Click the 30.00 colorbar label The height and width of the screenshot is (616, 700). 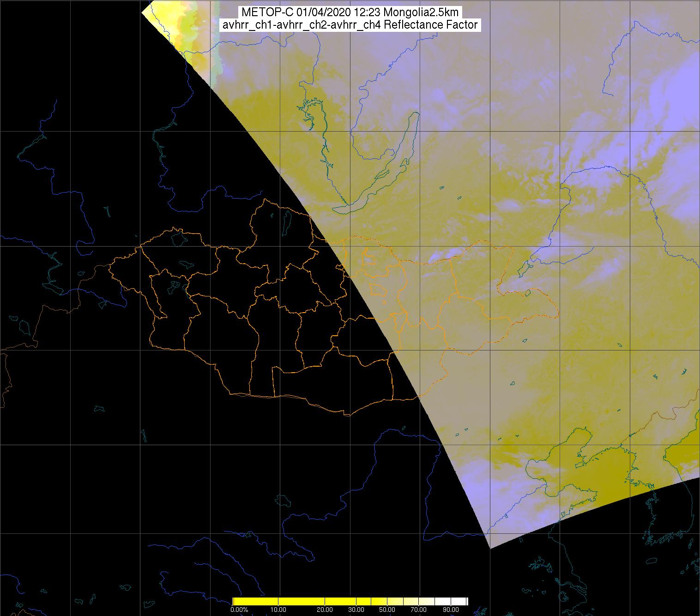click(356, 610)
